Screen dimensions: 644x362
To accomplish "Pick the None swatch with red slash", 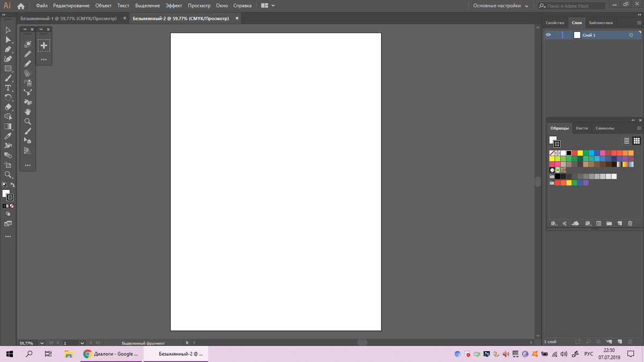I will [552, 153].
